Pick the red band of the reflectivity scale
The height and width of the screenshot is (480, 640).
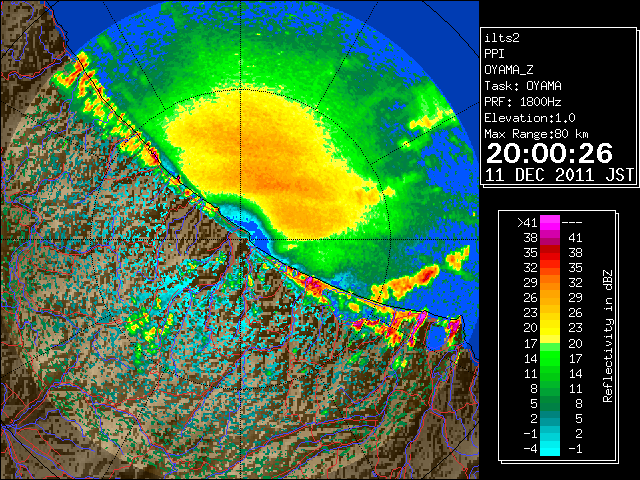point(550,253)
